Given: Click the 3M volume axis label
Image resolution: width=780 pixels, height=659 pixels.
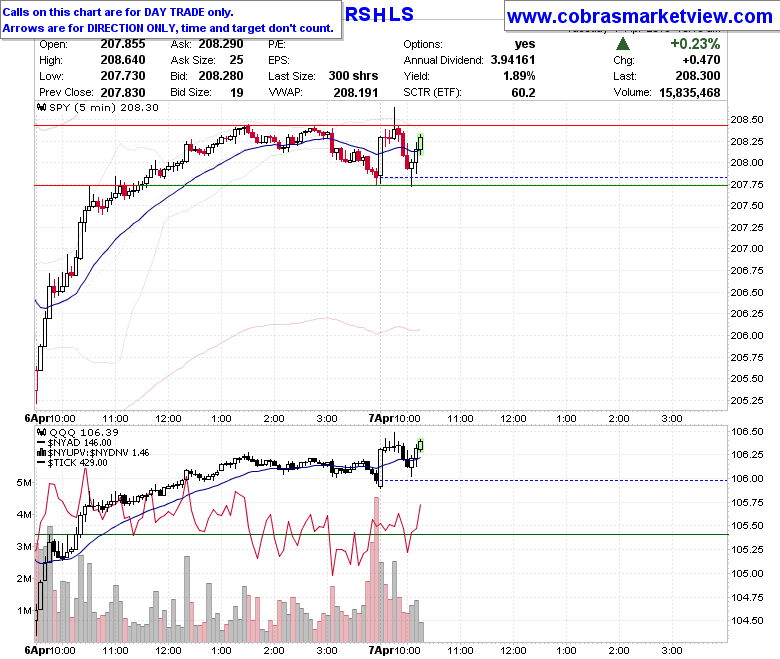Looking at the screenshot, I should pyautogui.click(x=24, y=547).
